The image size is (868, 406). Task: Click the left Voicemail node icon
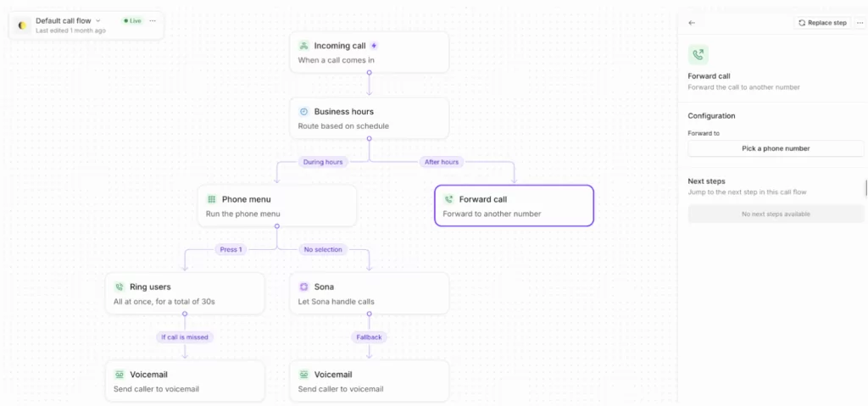click(120, 375)
